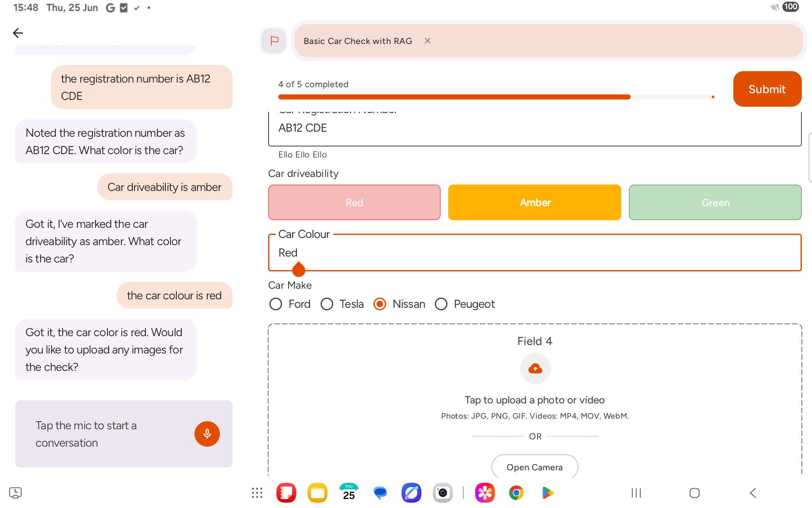Tap reply 'Got it, I've marked the car driveability'
The image size is (812, 508).
[106, 241]
